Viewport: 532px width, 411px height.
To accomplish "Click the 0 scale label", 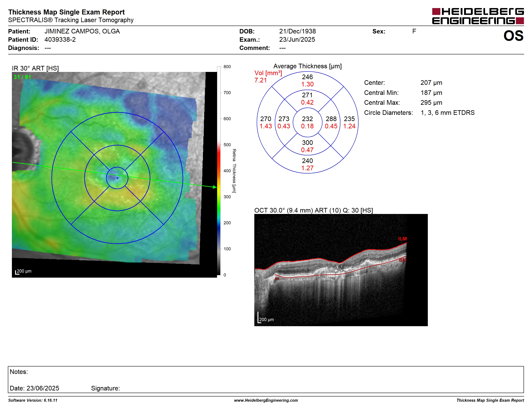I will 225,275.
